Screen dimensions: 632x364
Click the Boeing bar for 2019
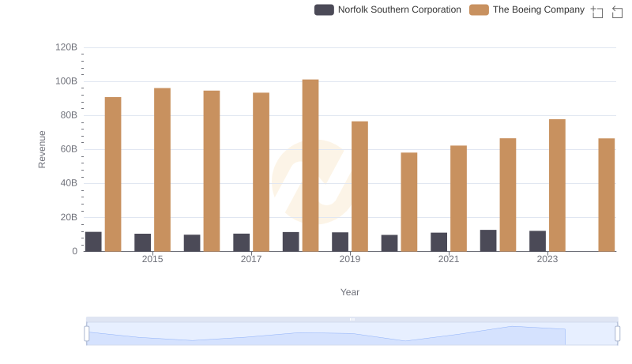pyautogui.click(x=359, y=186)
